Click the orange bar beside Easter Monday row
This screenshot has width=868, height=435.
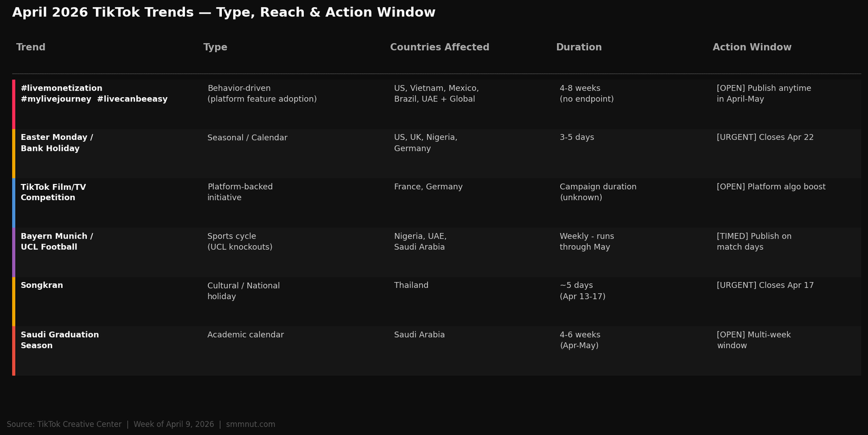(14, 153)
